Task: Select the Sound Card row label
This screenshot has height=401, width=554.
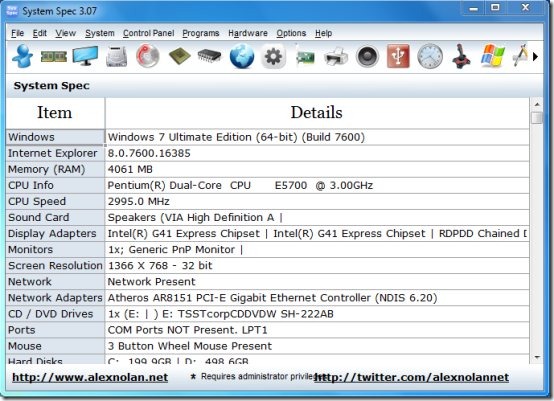Action: coord(55,218)
